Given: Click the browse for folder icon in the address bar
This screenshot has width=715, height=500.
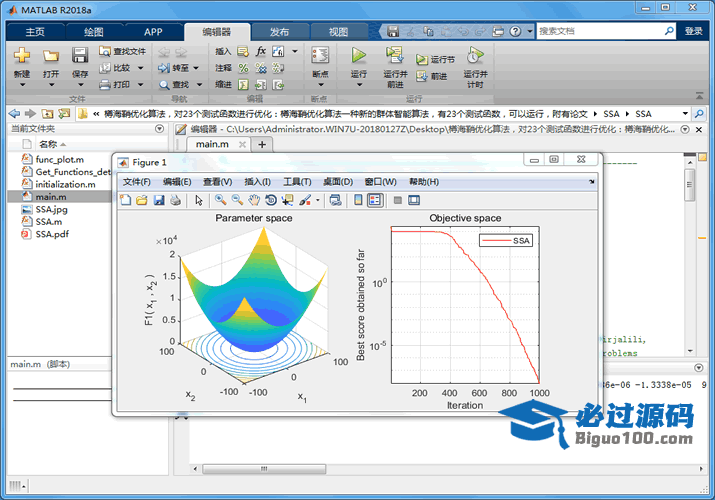Looking at the screenshot, I should (64, 113).
